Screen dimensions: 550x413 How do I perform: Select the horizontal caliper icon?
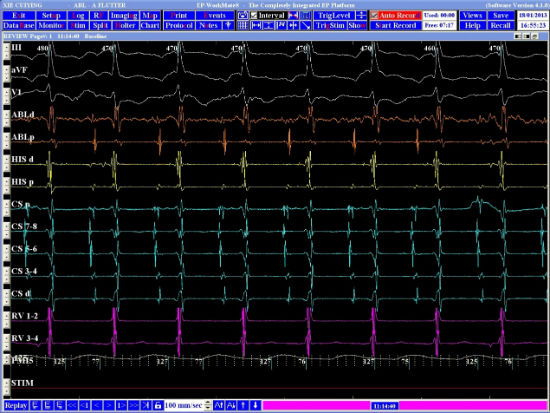pyautogui.click(x=256, y=26)
